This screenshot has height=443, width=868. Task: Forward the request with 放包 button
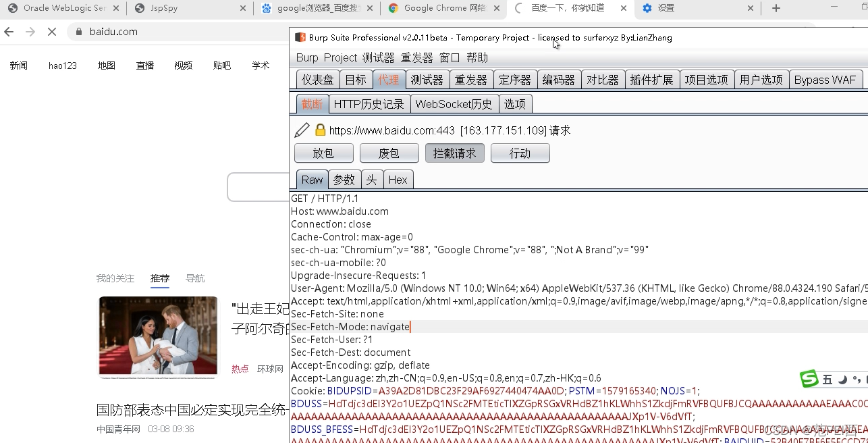(x=324, y=153)
